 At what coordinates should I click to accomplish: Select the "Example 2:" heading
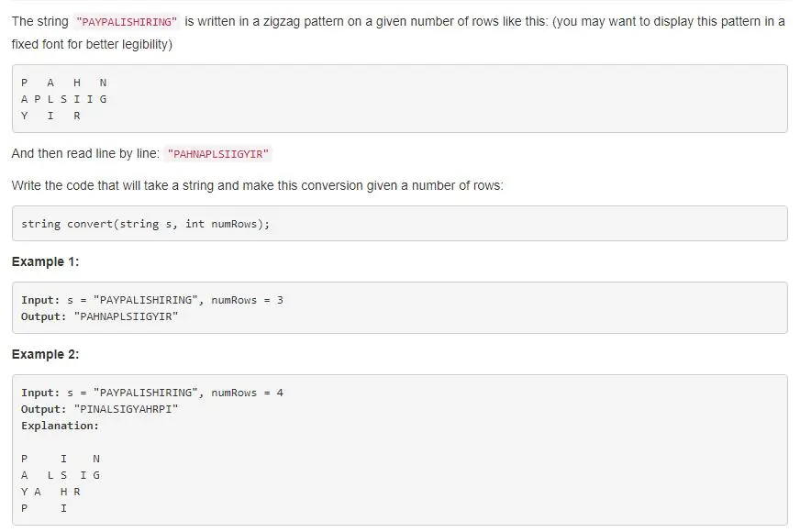click(x=45, y=355)
